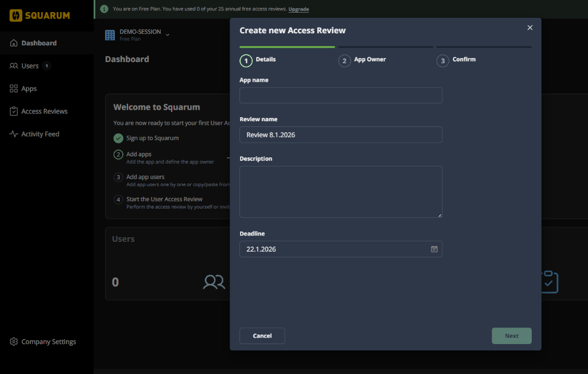The height and width of the screenshot is (374, 588).
Task: Click the green Details progress bar
Action: coord(287,47)
